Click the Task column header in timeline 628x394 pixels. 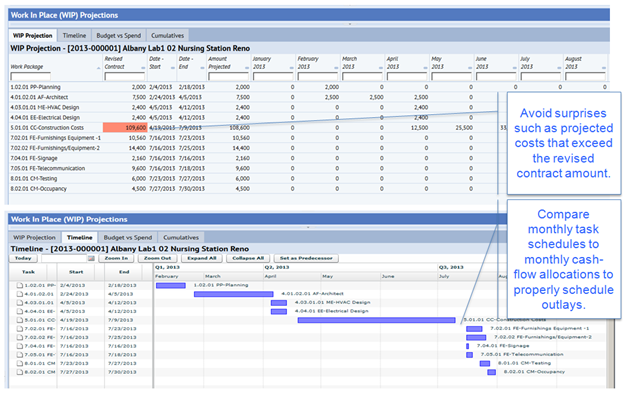pos(28,272)
